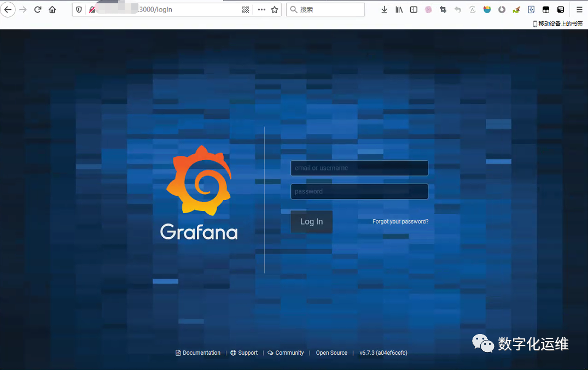Screen dimensions: 588x370
Task: Open the Firefox hamburger menu
Action: click(x=579, y=10)
